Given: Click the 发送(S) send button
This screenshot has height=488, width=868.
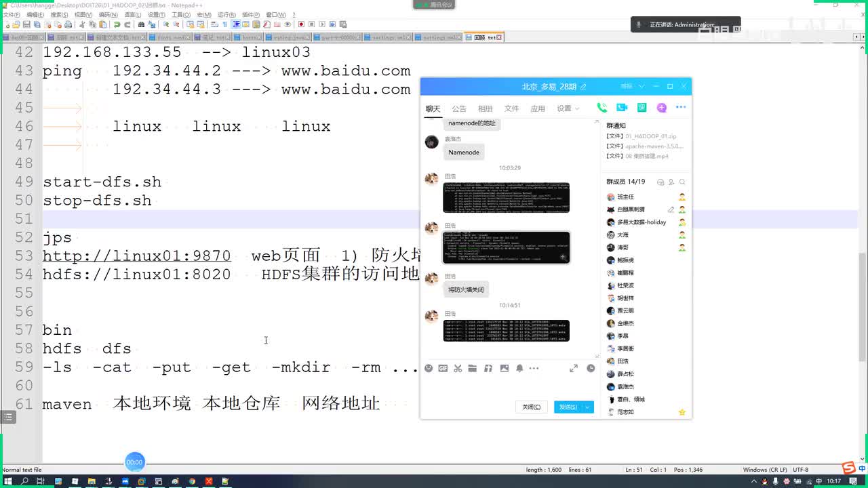Looking at the screenshot, I should [568, 407].
